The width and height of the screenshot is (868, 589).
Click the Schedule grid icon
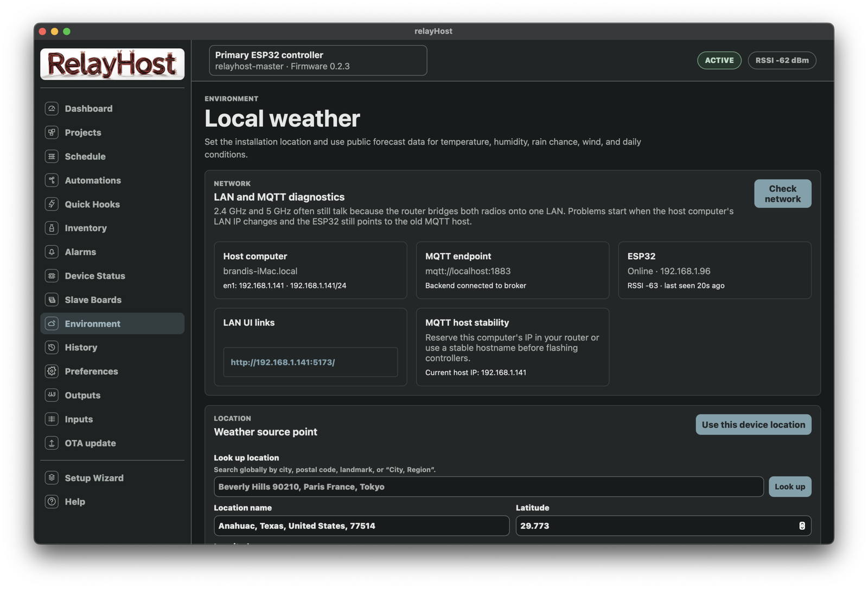(x=52, y=156)
